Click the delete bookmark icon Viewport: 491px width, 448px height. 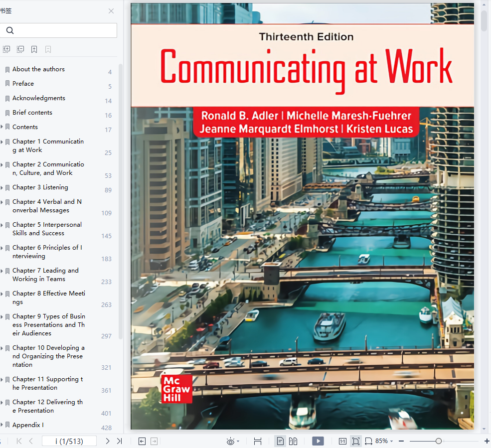click(48, 49)
